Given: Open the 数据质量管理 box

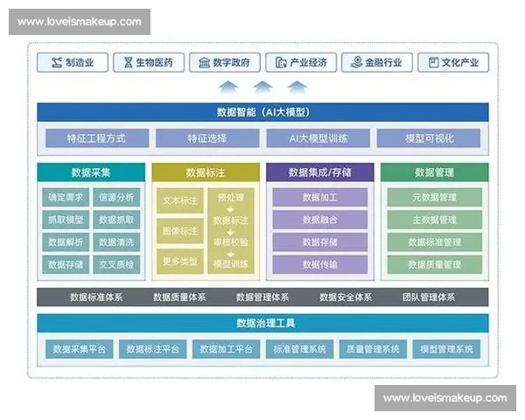Looking at the screenshot, I should [x=435, y=264].
